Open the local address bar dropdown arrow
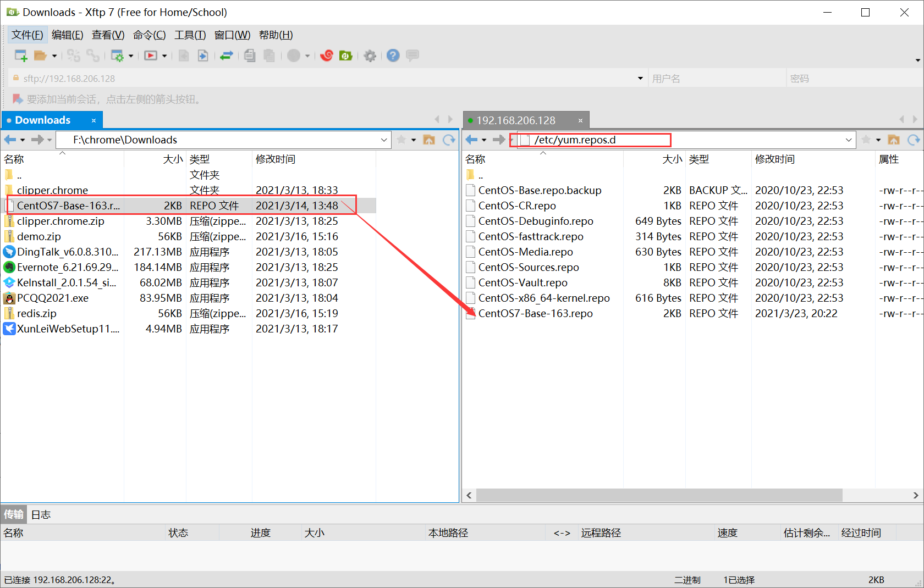 384,140
